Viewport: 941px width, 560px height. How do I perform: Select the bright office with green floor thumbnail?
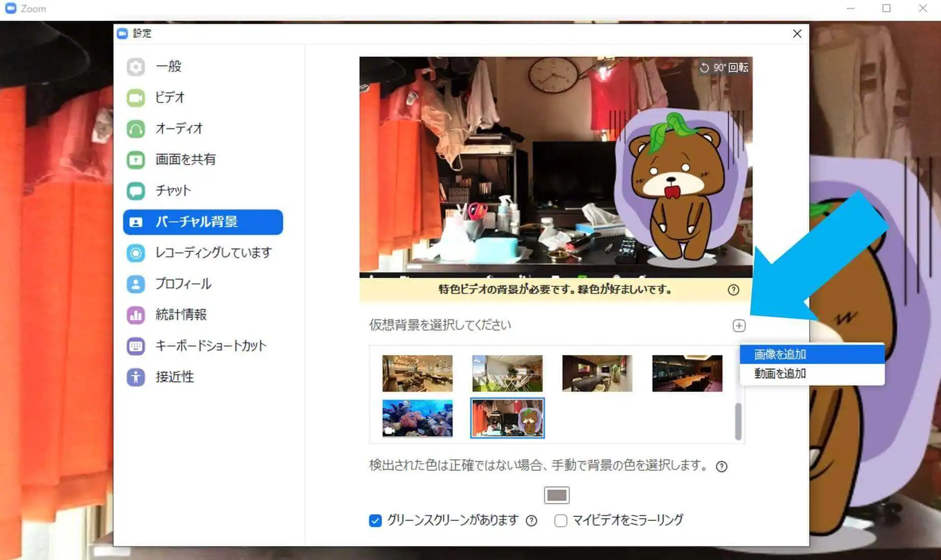(x=507, y=373)
